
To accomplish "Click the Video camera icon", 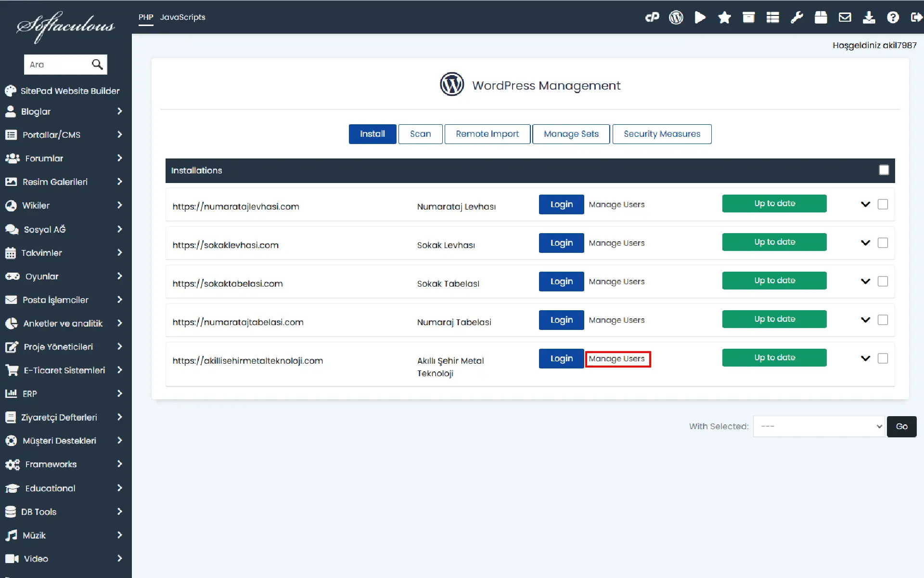I will pyautogui.click(x=12, y=559).
